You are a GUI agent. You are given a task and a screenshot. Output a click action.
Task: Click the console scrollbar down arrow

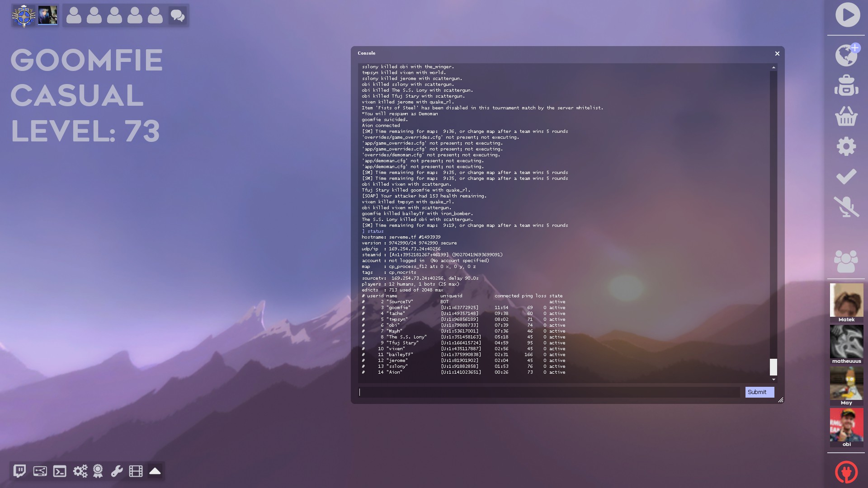click(x=774, y=380)
